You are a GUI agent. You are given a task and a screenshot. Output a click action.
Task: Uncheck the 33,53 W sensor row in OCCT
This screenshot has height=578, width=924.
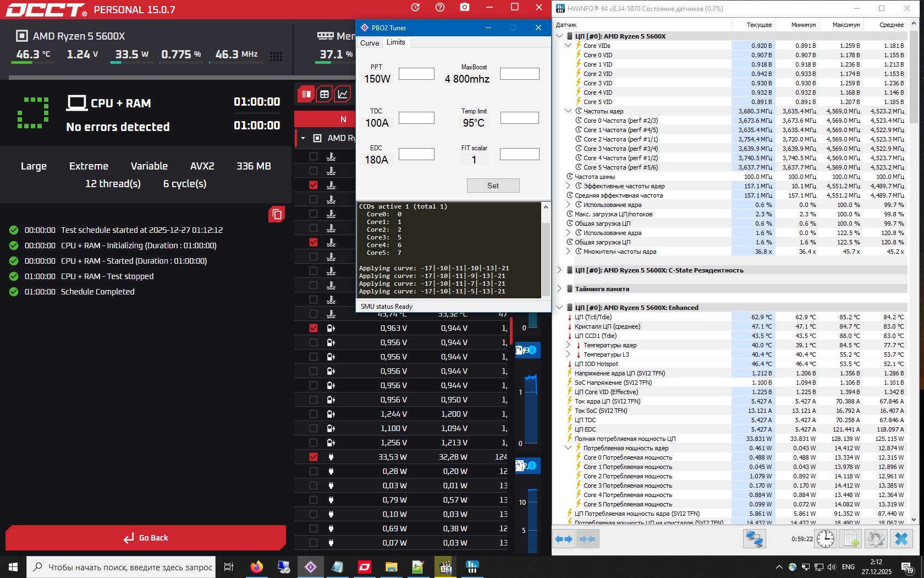(313, 457)
